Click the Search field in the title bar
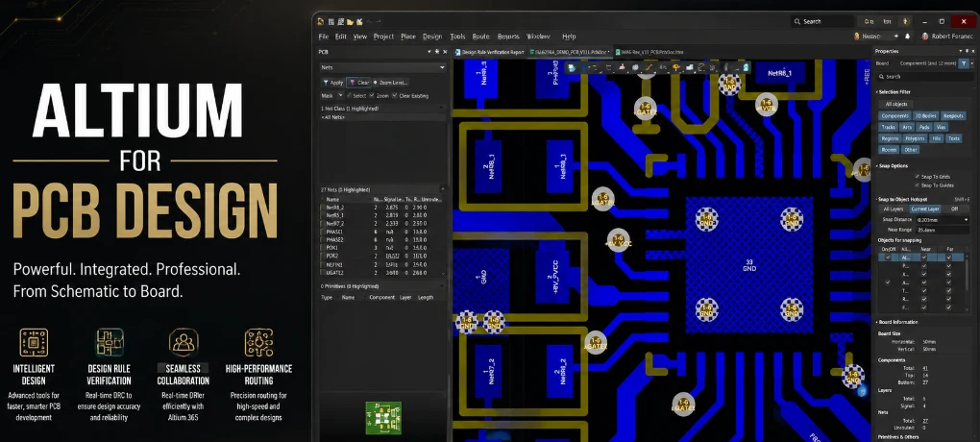This screenshot has height=442, width=980. (821, 21)
